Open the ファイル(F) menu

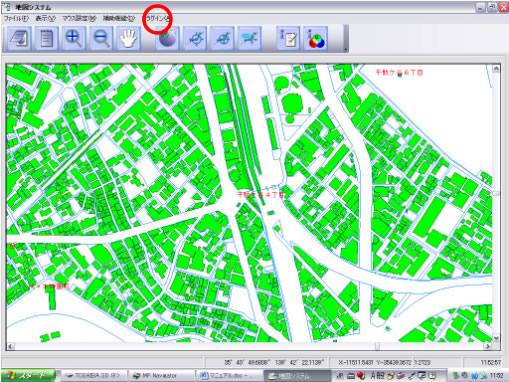tap(16, 18)
